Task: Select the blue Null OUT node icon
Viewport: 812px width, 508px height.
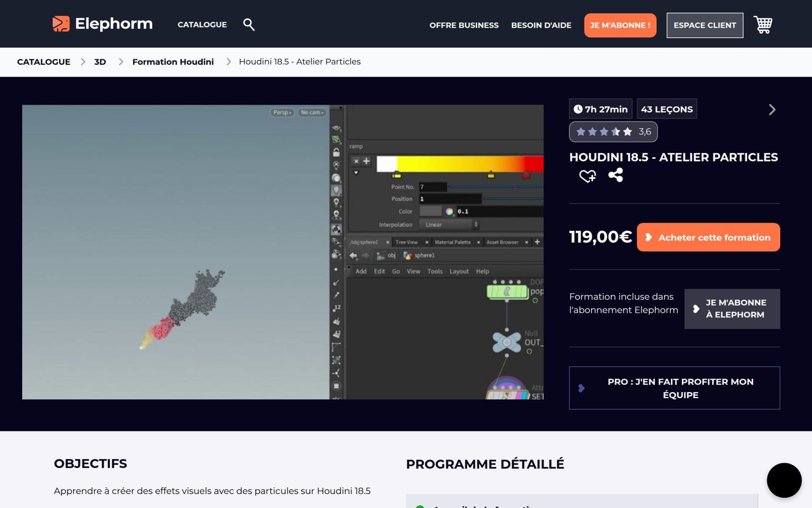Action: [507, 342]
